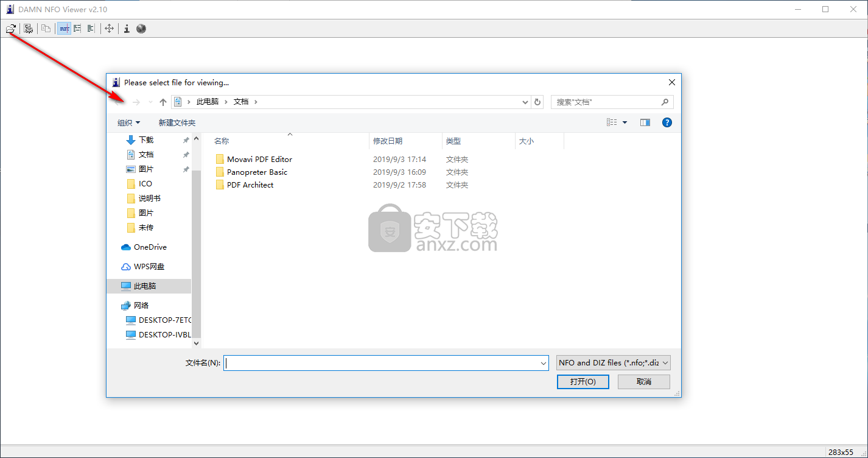Select the Movavi PDF Editor folder
This screenshot has height=458, width=868.
259,159
